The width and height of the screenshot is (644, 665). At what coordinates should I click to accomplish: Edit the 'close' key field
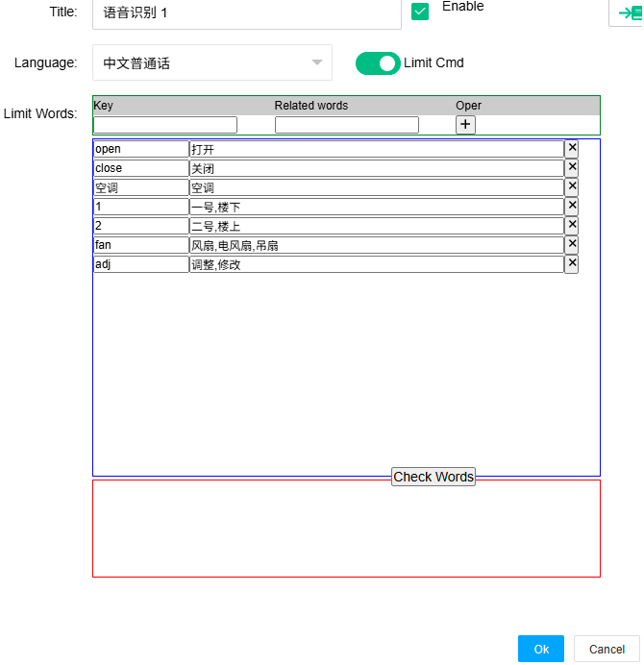point(141,168)
